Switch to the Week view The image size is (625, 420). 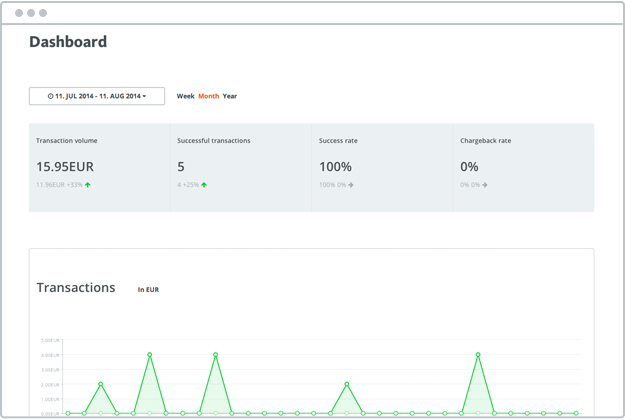tap(185, 97)
